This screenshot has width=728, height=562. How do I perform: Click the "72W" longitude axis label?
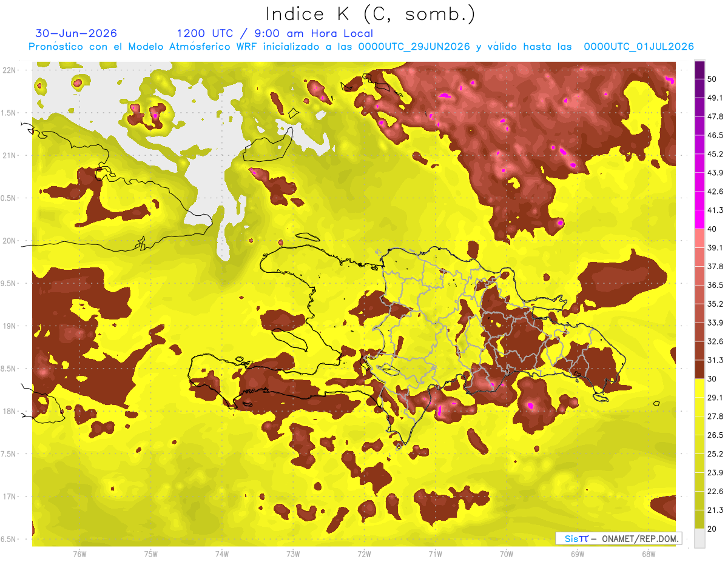point(364,554)
